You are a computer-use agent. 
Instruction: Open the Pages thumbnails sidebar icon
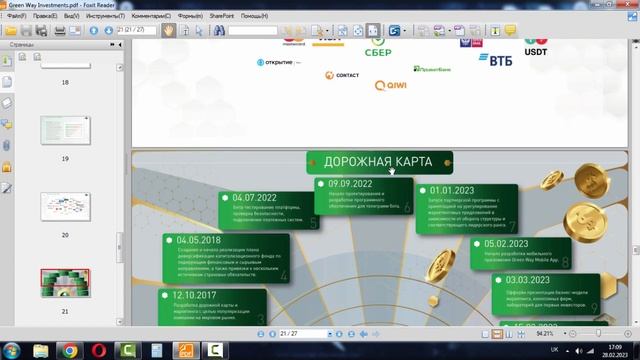tap(7, 82)
